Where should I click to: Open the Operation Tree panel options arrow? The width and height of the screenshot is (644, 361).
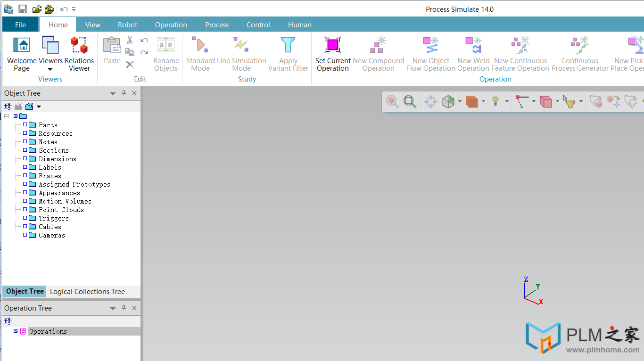click(x=113, y=309)
